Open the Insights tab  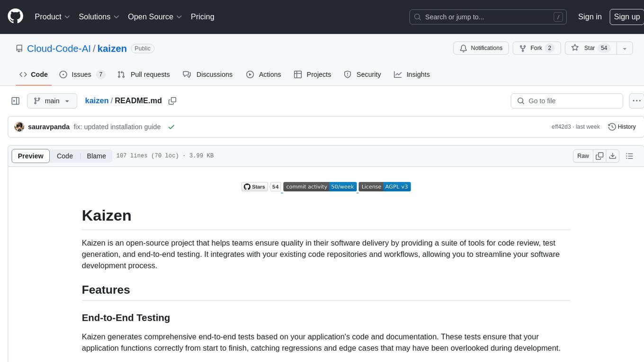pos(412,74)
